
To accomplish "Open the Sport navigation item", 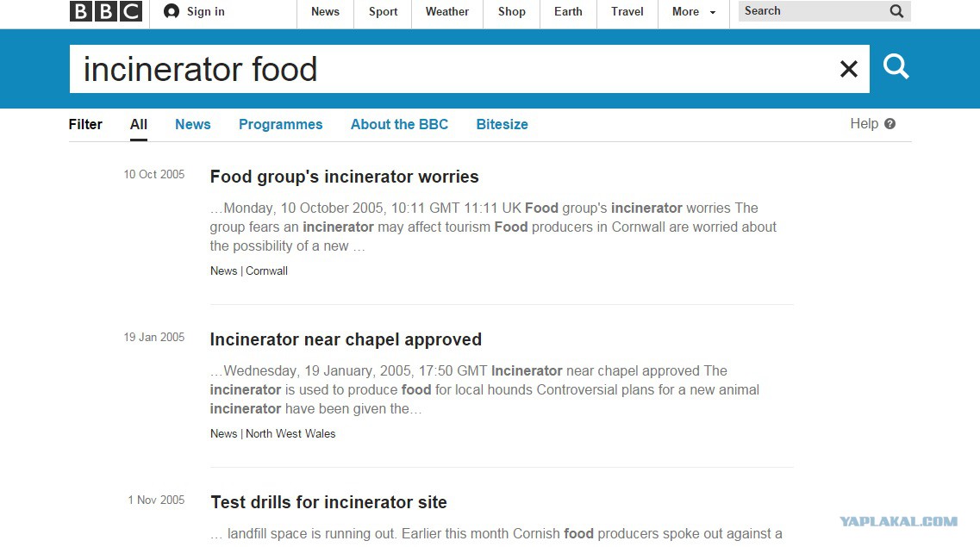I will [384, 11].
